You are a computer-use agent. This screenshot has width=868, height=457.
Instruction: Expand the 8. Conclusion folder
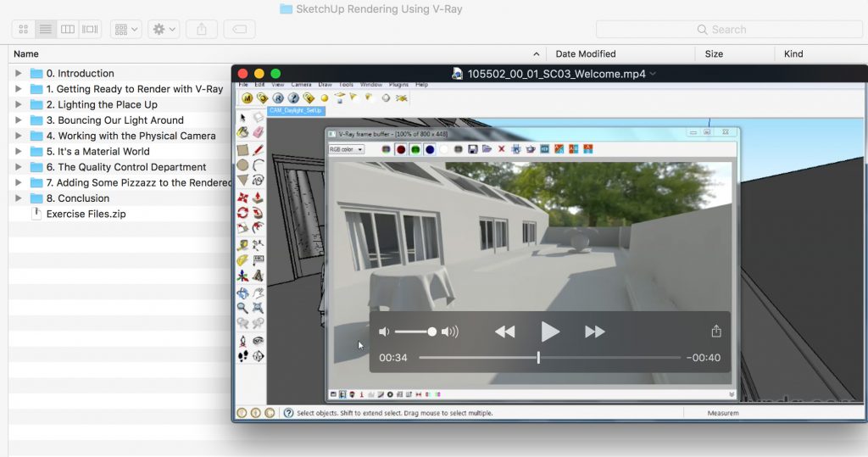click(x=19, y=198)
